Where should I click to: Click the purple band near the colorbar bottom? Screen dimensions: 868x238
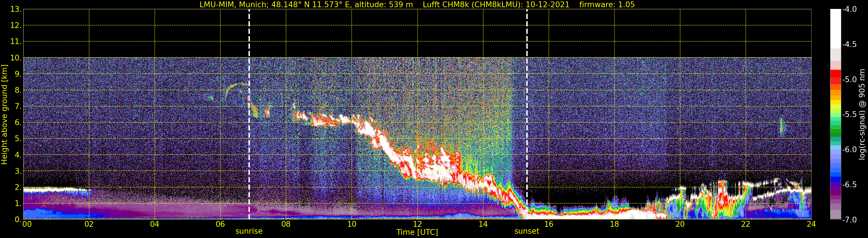tap(835, 193)
